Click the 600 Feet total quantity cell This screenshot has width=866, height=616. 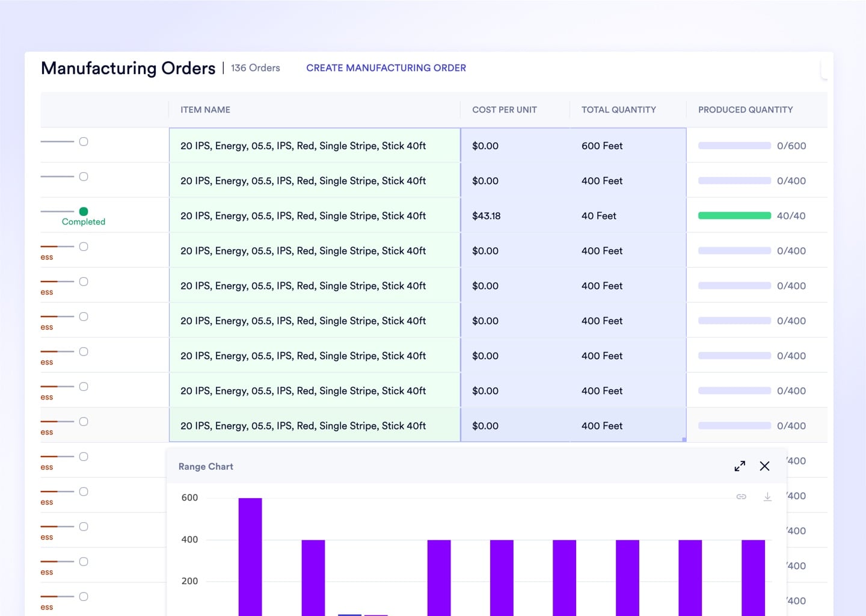point(602,146)
